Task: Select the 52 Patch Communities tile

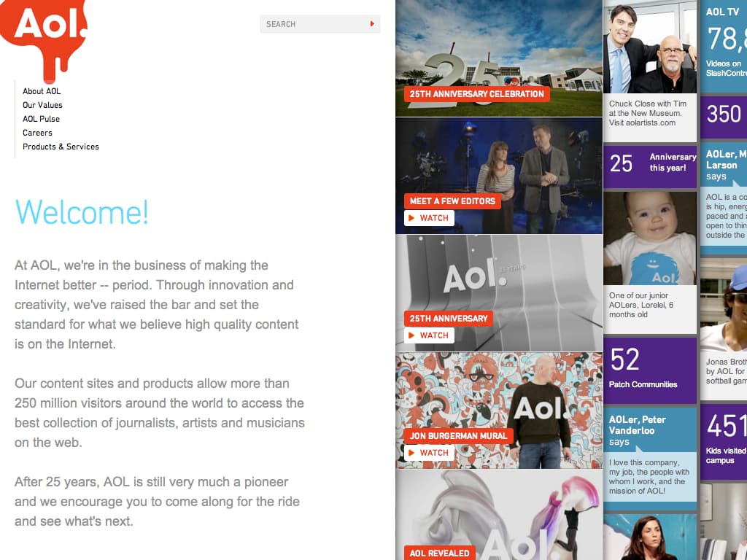Action: (650, 370)
